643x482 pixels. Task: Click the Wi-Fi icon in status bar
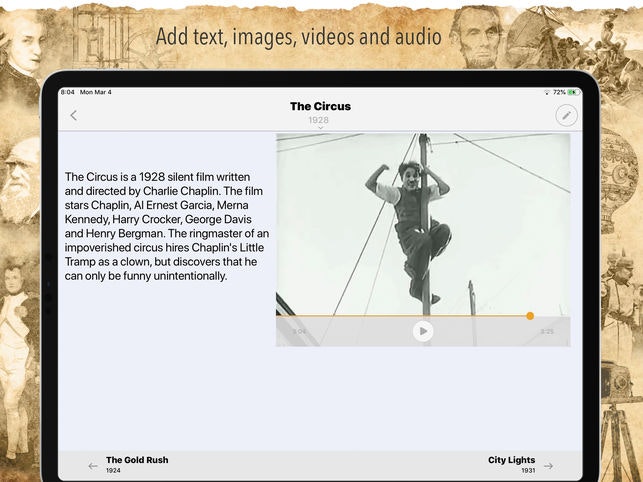tap(547, 93)
